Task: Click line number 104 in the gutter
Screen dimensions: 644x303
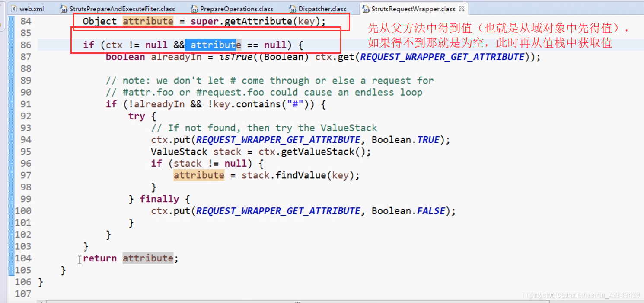Action: [23, 258]
